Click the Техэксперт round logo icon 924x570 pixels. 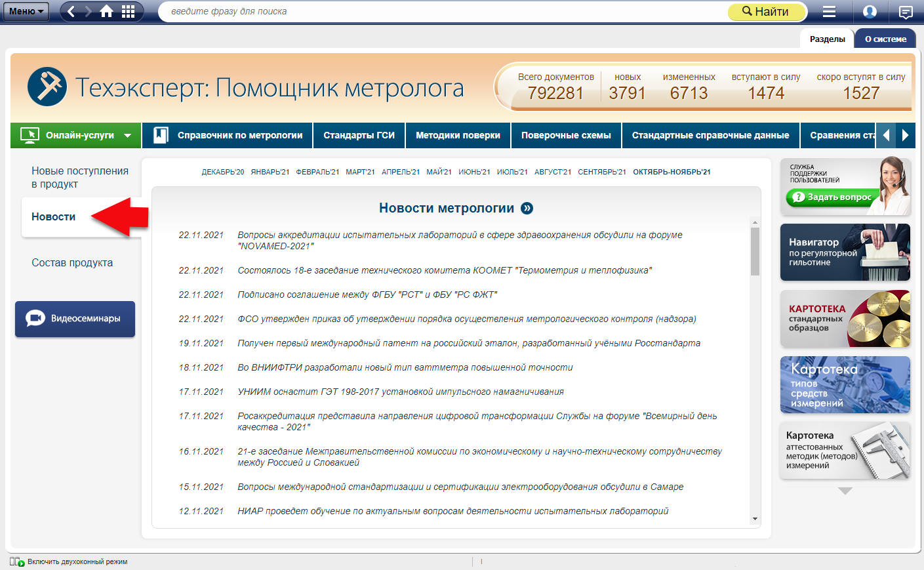tap(47, 87)
